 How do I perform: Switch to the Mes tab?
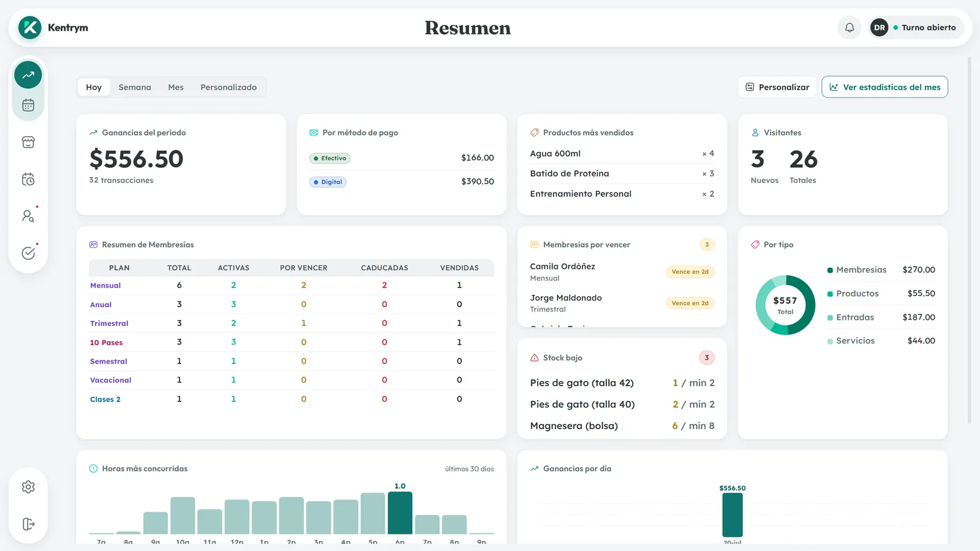(176, 87)
